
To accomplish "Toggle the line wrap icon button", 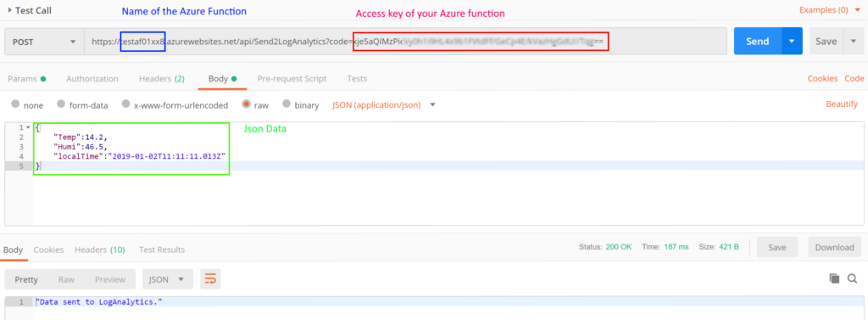I will click(x=210, y=279).
